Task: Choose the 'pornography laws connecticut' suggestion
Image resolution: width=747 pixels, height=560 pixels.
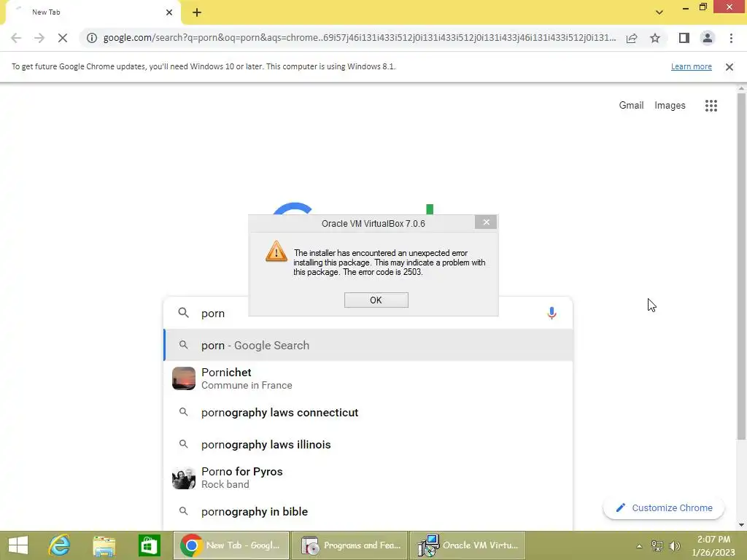Action: (368, 413)
